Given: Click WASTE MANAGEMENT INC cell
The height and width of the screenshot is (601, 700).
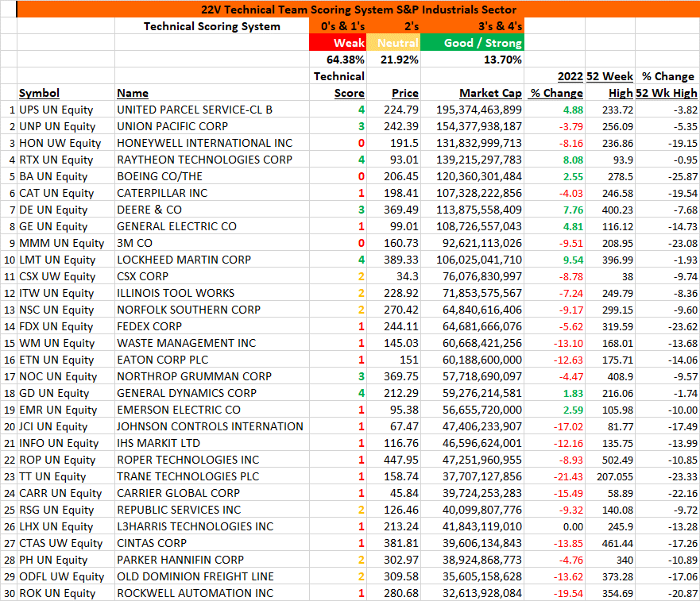Looking at the screenshot, I should (211, 343).
